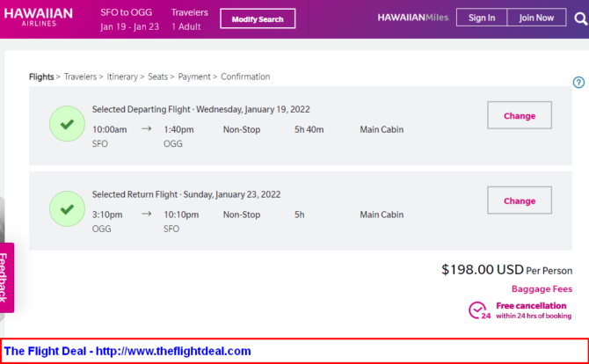Click the 3:10pm return departure time

(x=107, y=215)
